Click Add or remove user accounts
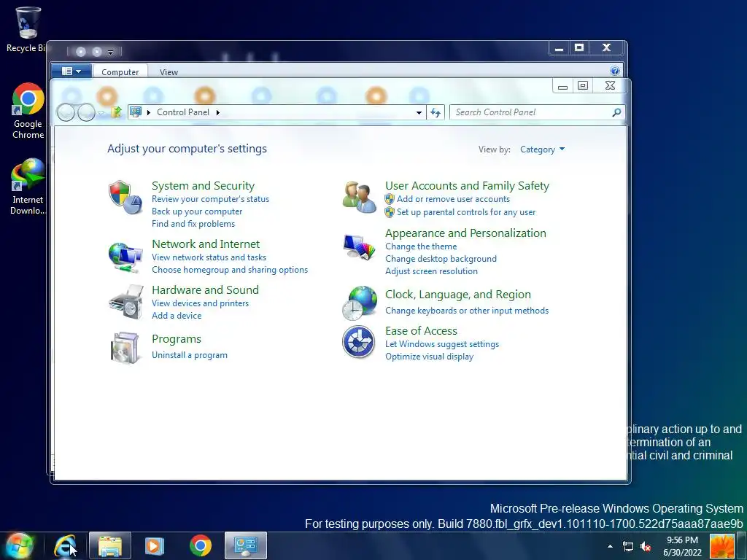 point(453,199)
